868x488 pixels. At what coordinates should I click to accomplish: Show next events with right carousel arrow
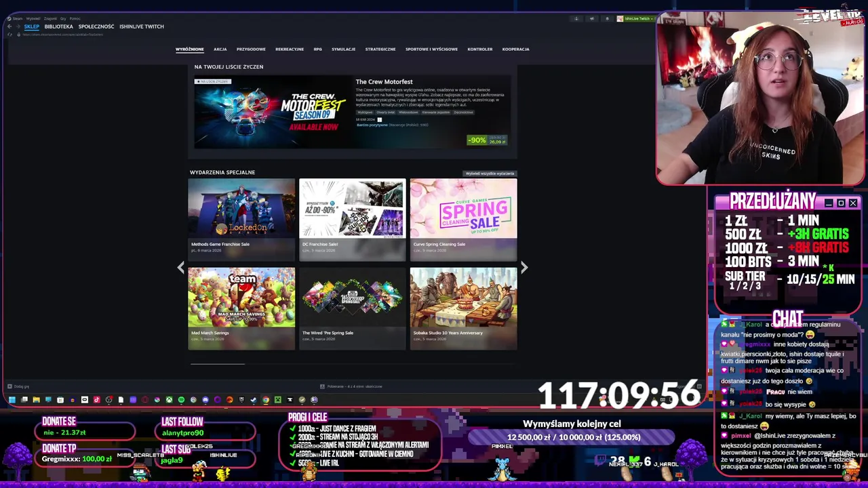click(524, 268)
